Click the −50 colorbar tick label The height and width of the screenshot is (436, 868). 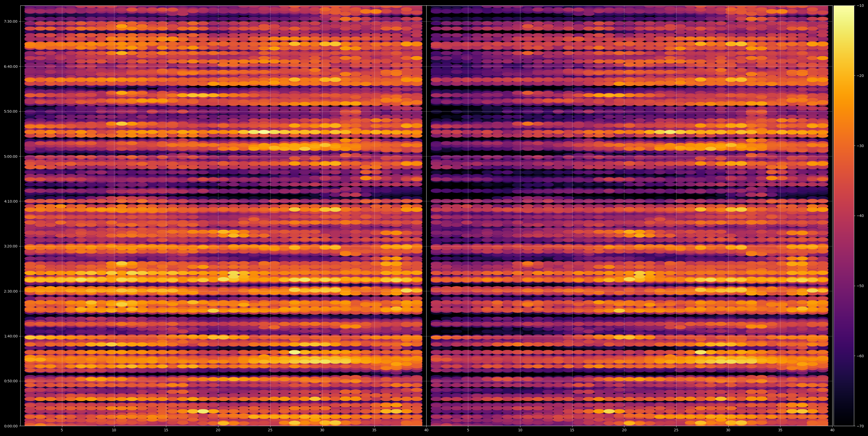(x=861, y=286)
